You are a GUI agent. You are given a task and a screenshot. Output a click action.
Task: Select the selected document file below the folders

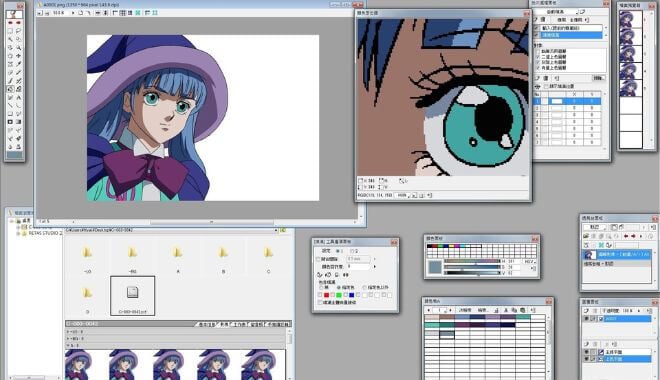click(x=133, y=296)
